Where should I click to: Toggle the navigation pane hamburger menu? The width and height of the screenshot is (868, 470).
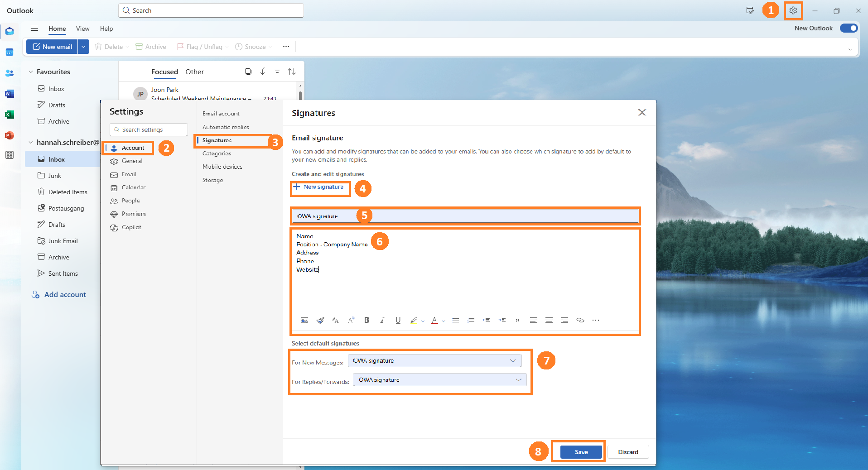[34, 29]
